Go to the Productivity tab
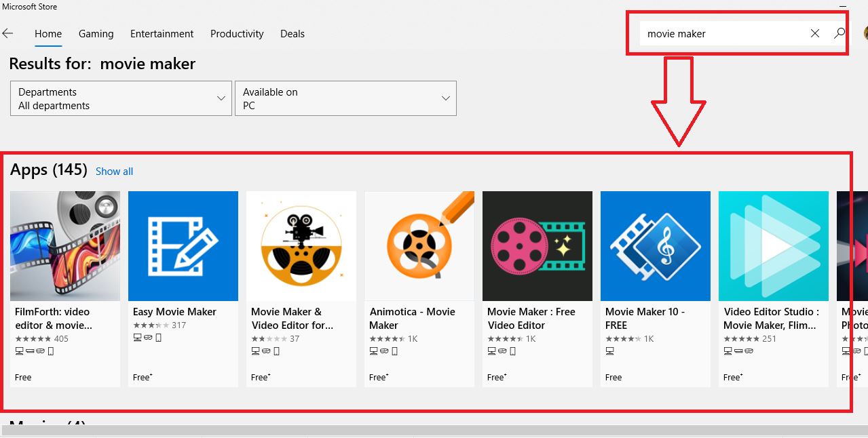The width and height of the screenshot is (868, 438). pos(237,34)
